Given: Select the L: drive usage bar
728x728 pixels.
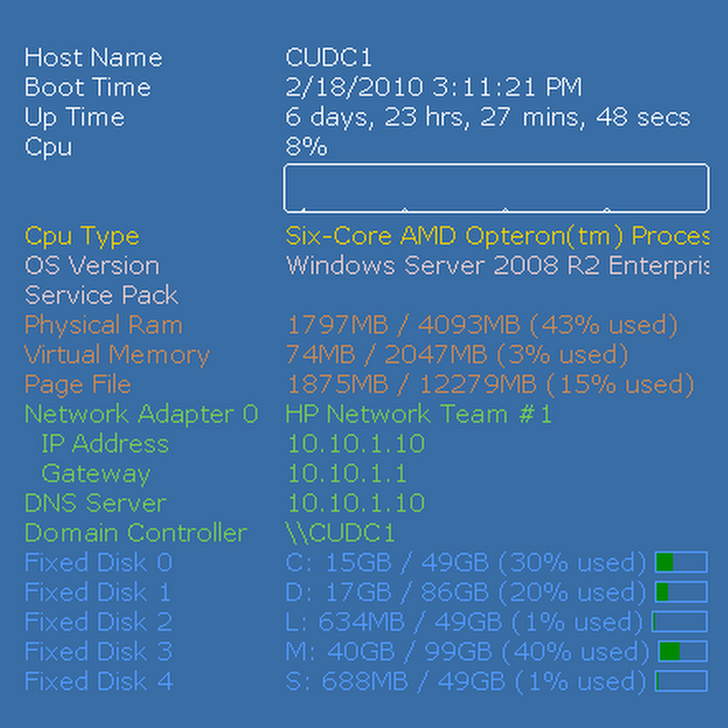Looking at the screenshot, I should [x=680, y=622].
